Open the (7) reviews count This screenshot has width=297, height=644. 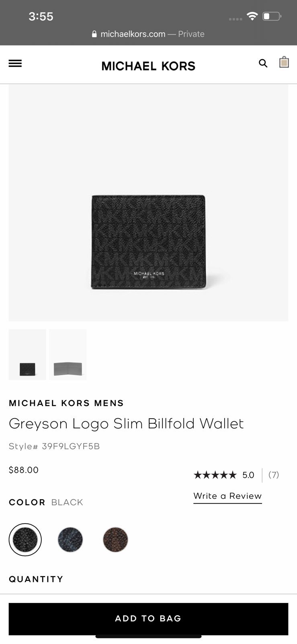274,475
